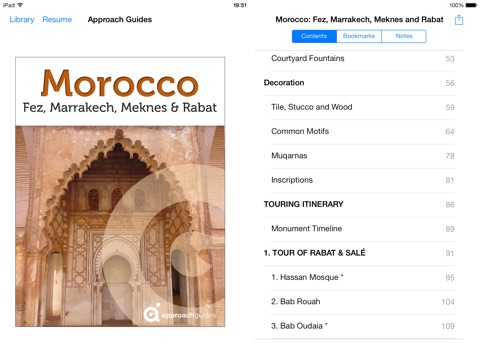
Task: Select the Contents tab
Action: click(314, 36)
